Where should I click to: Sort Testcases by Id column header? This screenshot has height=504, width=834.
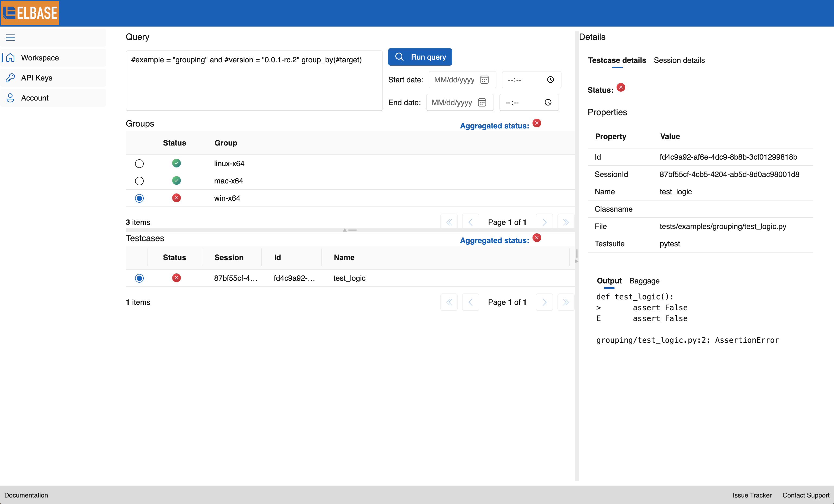(277, 257)
